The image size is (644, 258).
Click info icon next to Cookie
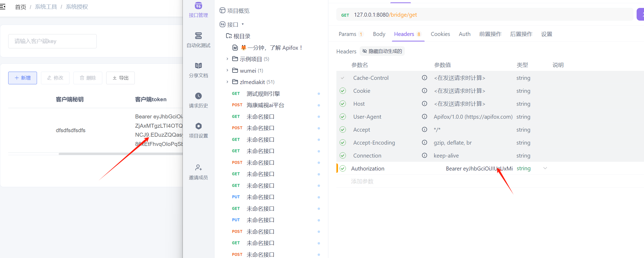(x=424, y=91)
